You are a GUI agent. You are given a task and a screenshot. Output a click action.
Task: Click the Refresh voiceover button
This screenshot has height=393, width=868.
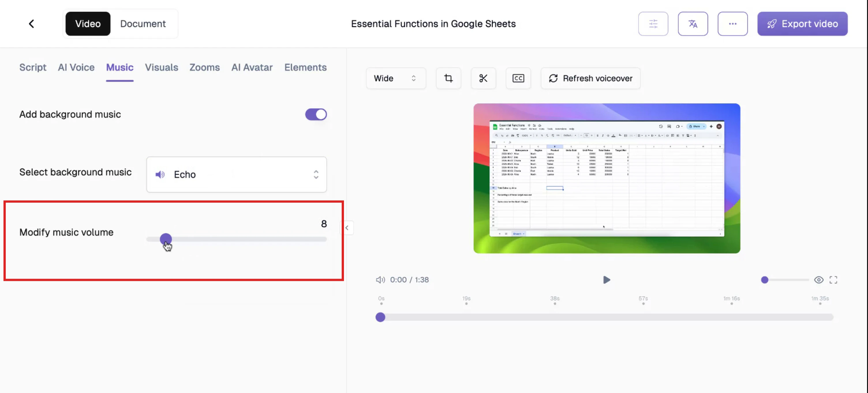click(590, 78)
